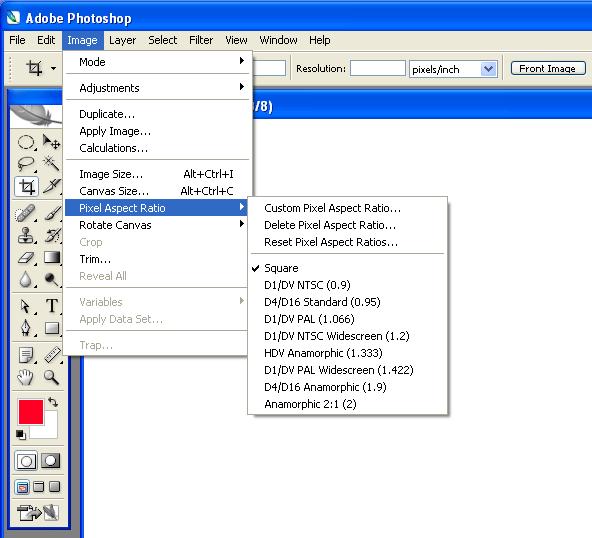Select the Zoom magnifier tool
Image resolution: width=592 pixels, height=538 pixels.
(x=51, y=377)
